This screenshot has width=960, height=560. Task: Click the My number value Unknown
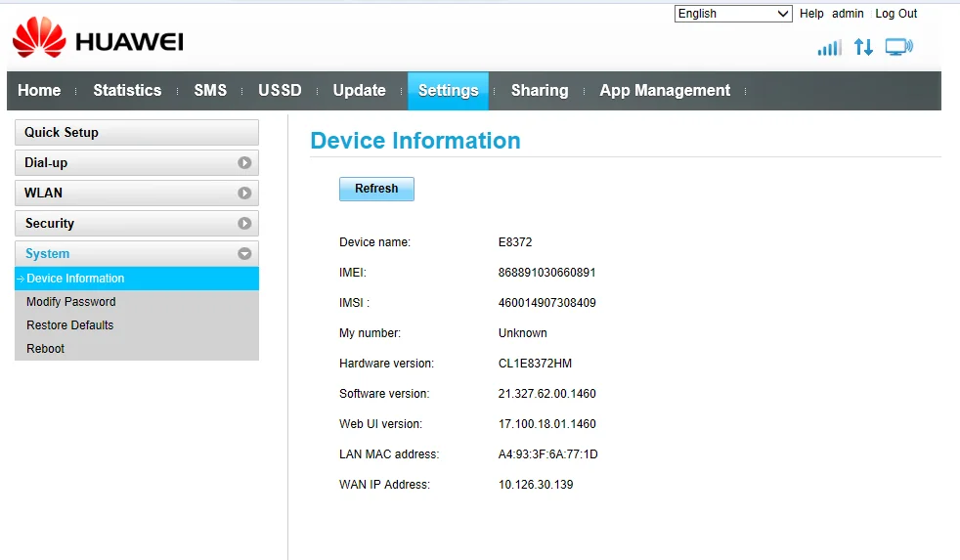pos(522,333)
